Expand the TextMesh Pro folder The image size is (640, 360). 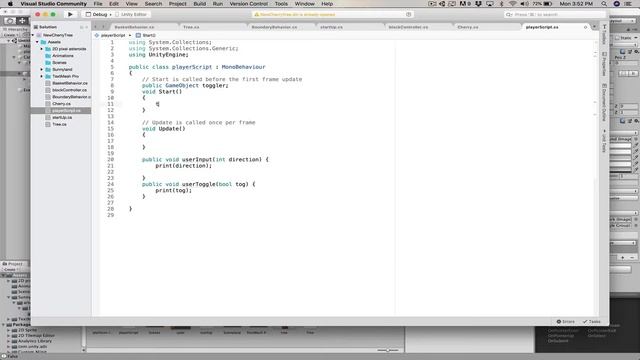pos(41,76)
